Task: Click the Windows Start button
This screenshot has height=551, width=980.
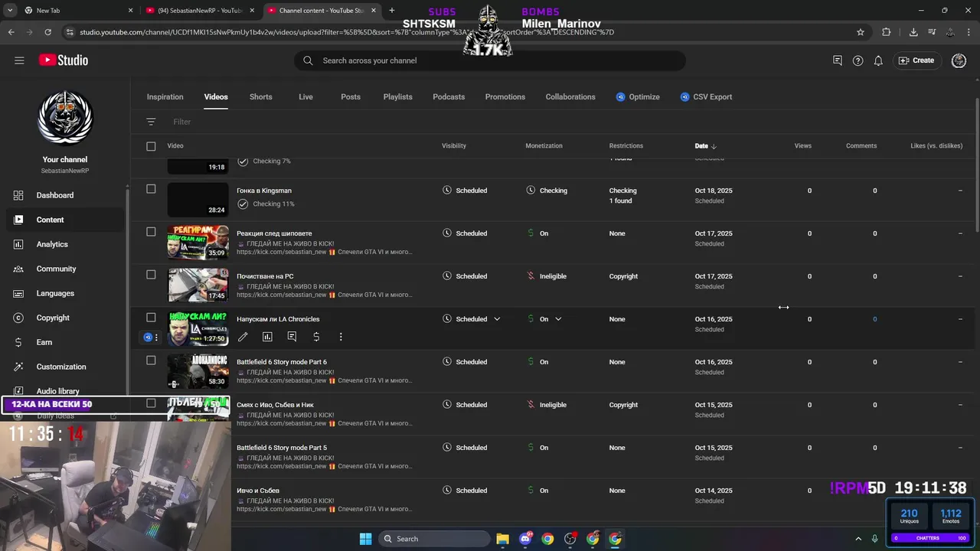Action: click(x=365, y=539)
